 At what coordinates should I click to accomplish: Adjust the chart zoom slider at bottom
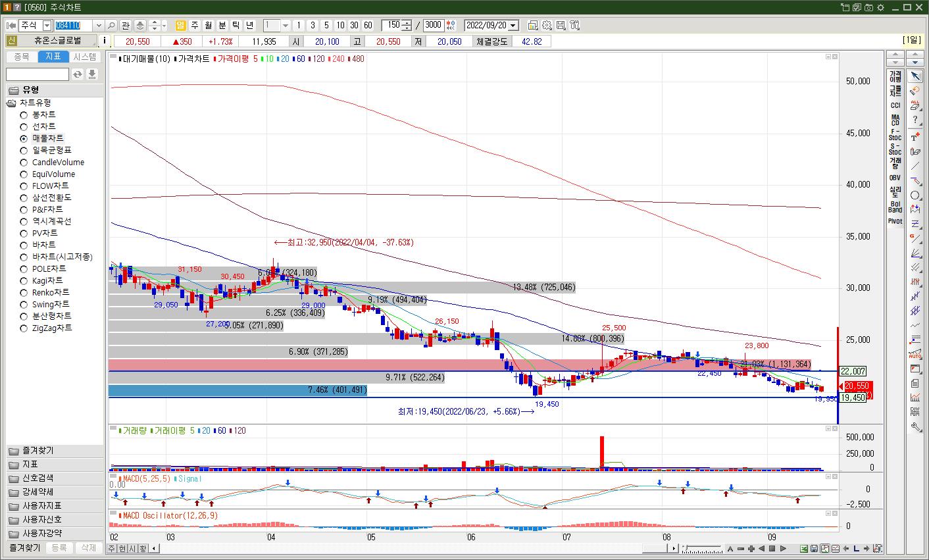click(701, 549)
